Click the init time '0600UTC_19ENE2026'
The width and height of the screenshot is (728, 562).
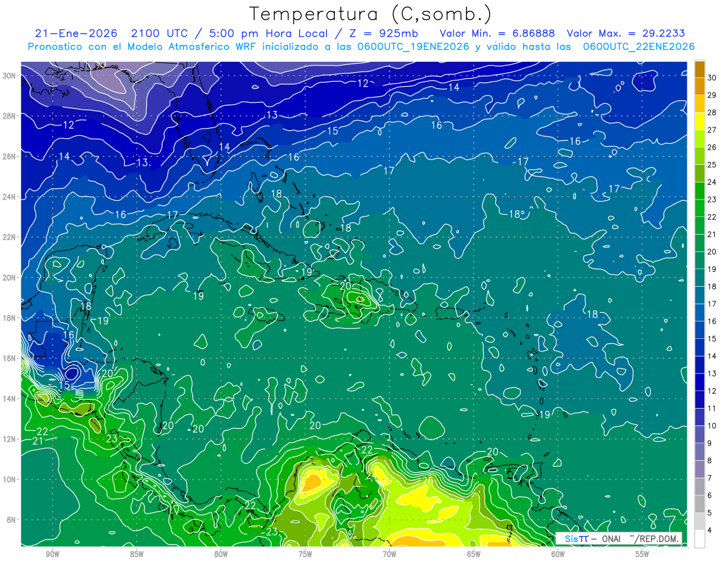[x=413, y=47]
